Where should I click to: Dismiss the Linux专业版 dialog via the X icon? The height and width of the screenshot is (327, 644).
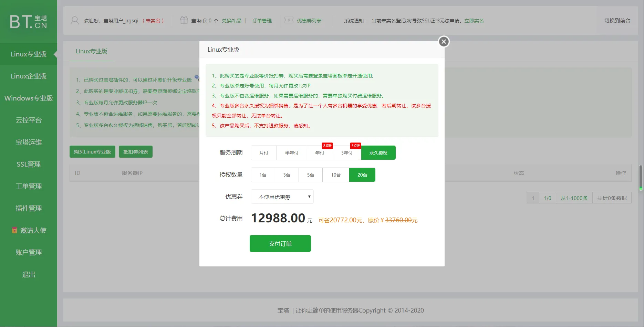(x=443, y=41)
